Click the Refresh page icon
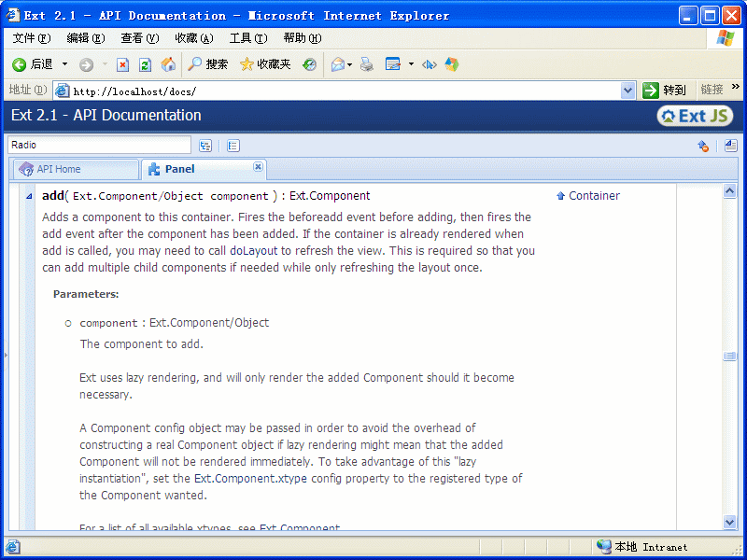 point(145,64)
